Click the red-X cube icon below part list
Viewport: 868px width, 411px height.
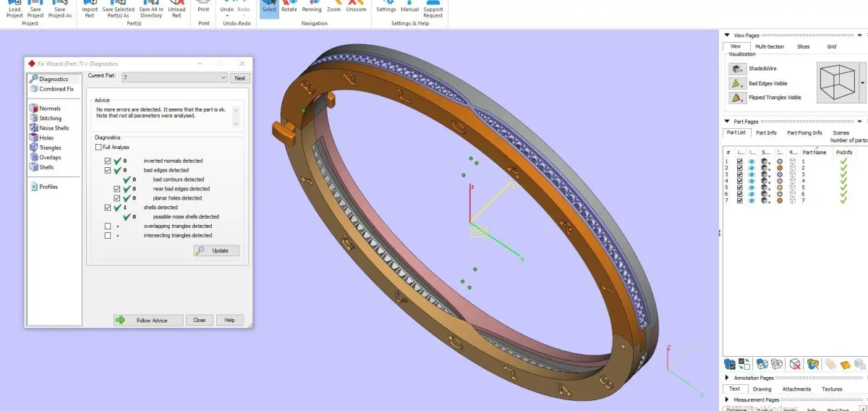pos(794,364)
